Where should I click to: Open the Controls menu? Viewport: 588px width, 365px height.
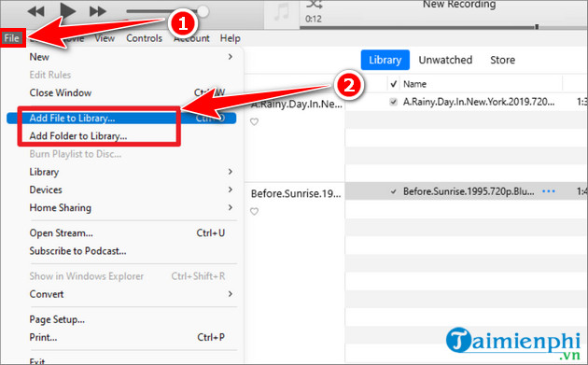tap(145, 38)
